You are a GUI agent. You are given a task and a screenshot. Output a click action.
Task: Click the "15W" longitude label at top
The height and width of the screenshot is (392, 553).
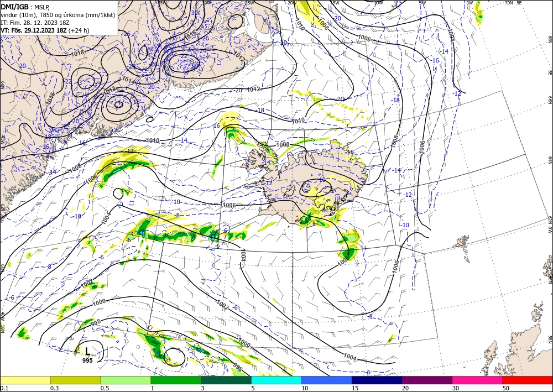point(335,3)
